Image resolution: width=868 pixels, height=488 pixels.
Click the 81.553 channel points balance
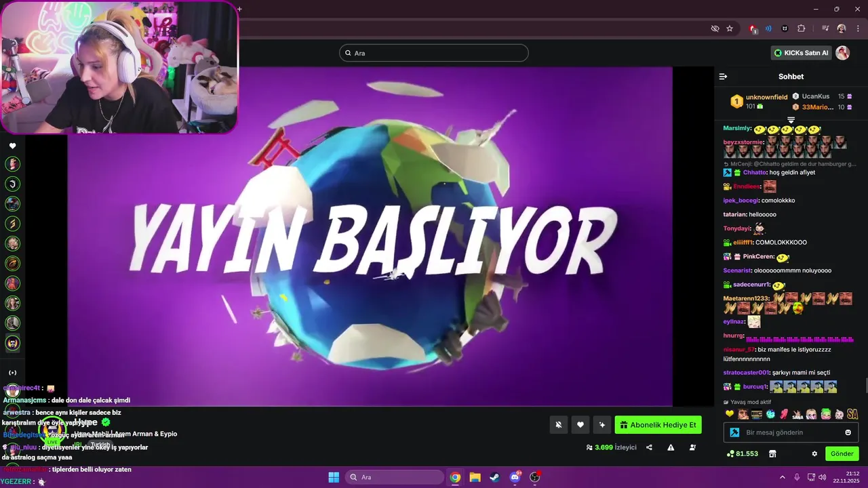(742, 453)
